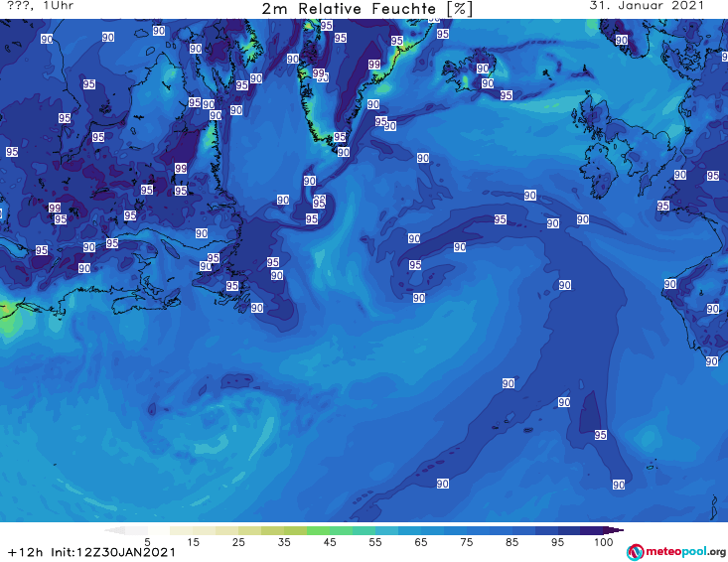Select the 'Init:12Z30JAN2021' run label
Image resolution: width=728 pixels, height=562 pixels.
click(x=113, y=552)
